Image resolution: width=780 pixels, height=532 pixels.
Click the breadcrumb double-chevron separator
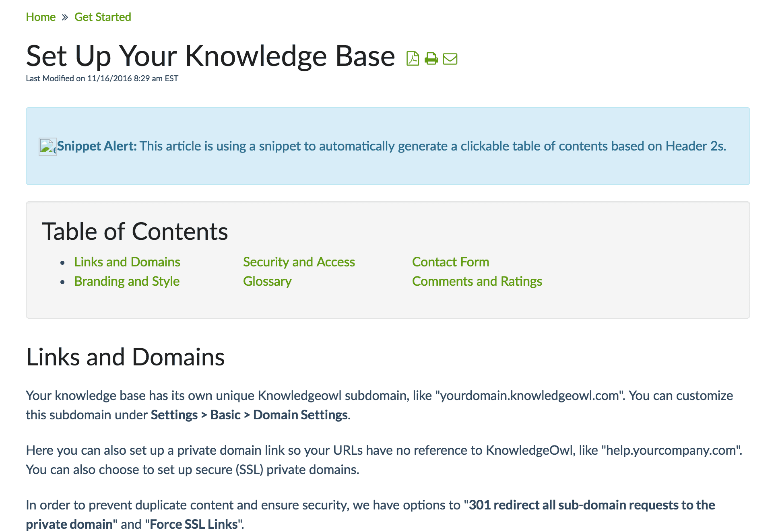pyautogui.click(x=65, y=17)
